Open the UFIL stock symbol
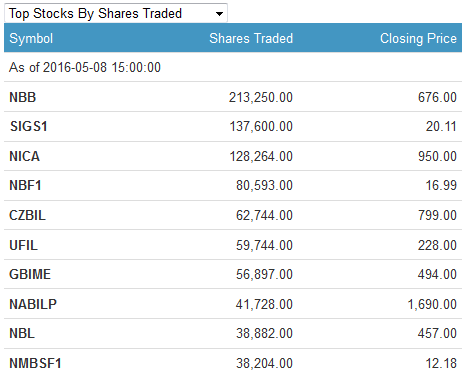 (x=23, y=245)
